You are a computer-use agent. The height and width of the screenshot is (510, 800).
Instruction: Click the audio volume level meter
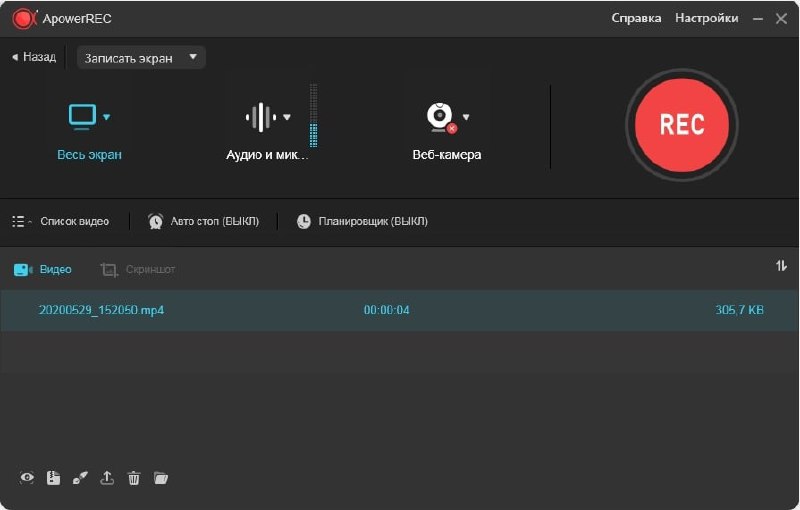point(313,116)
